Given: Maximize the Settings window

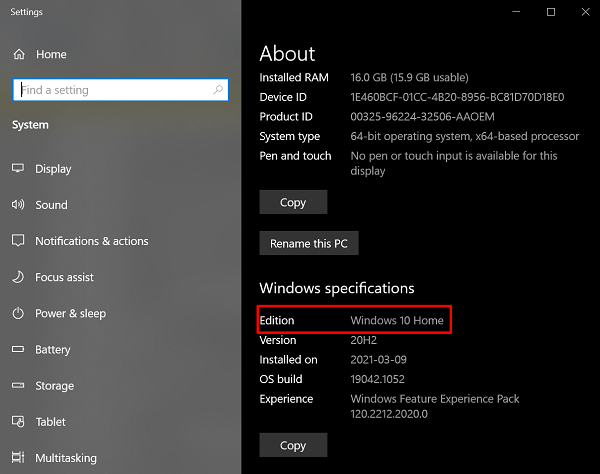Looking at the screenshot, I should pos(551,12).
